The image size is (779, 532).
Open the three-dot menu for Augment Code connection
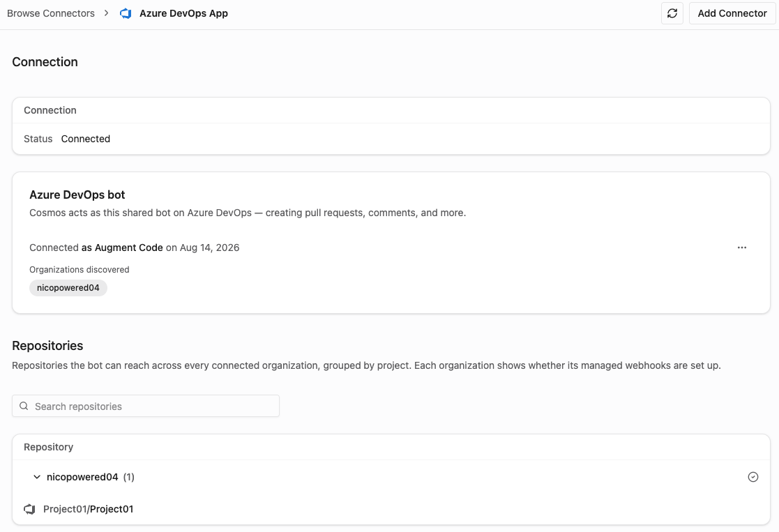(742, 248)
